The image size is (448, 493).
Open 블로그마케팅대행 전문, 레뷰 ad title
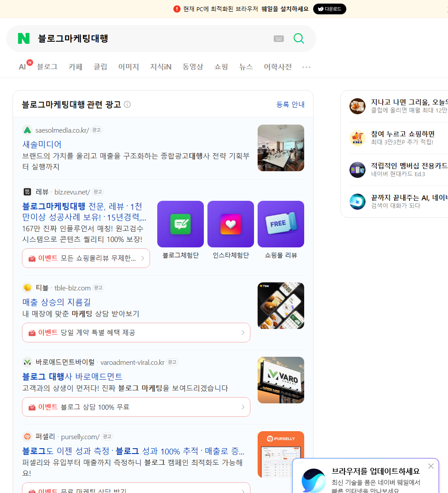(x=84, y=212)
